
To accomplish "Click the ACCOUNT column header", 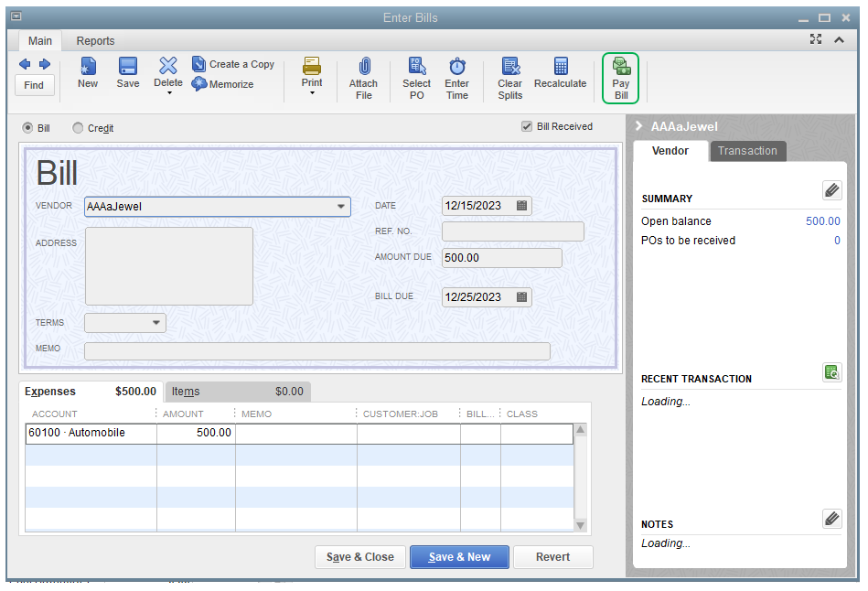I will coord(55,414).
